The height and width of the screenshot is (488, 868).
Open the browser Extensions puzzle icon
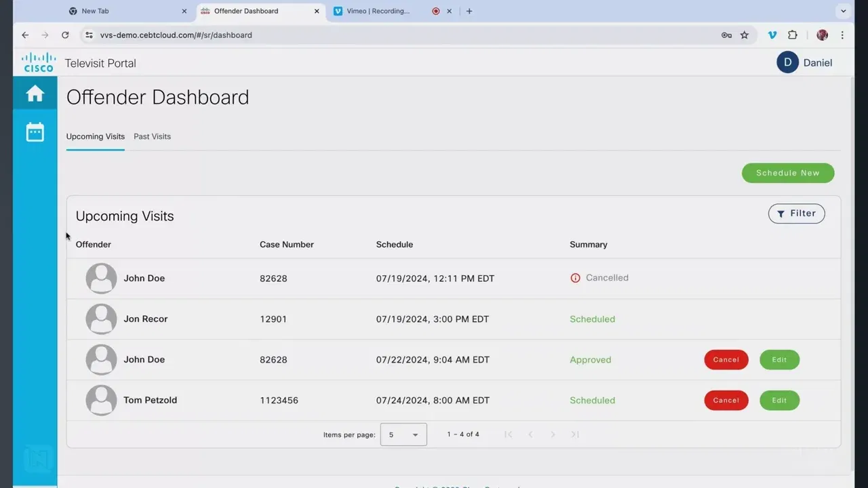[x=792, y=35]
